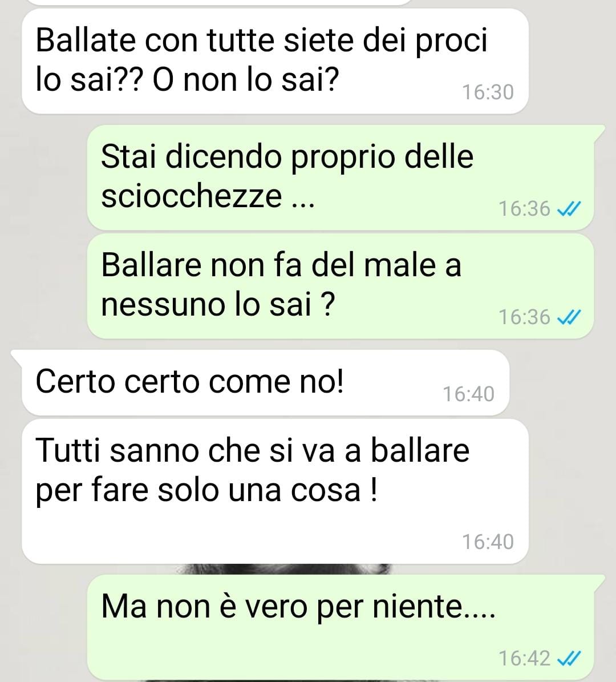Select the 'Ballate con tutte' message bubble
The width and height of the screenshot is (616, 682).
tap(275, 61)
